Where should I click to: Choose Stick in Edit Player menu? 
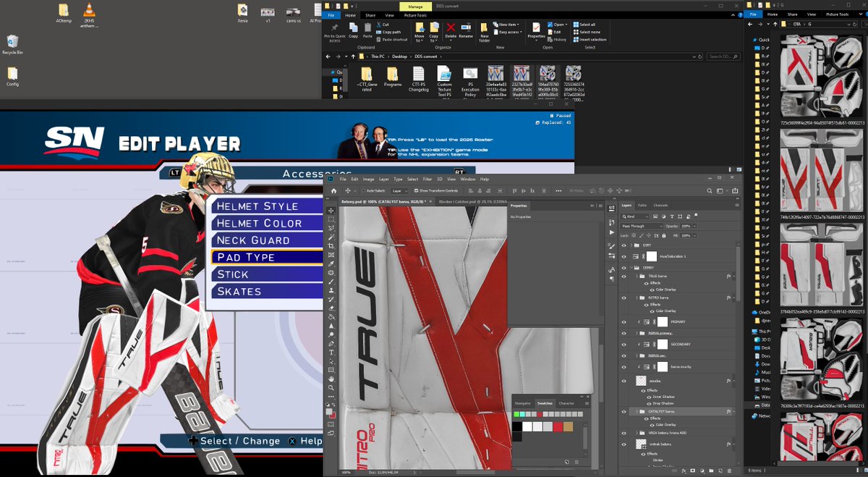[267, 274]
